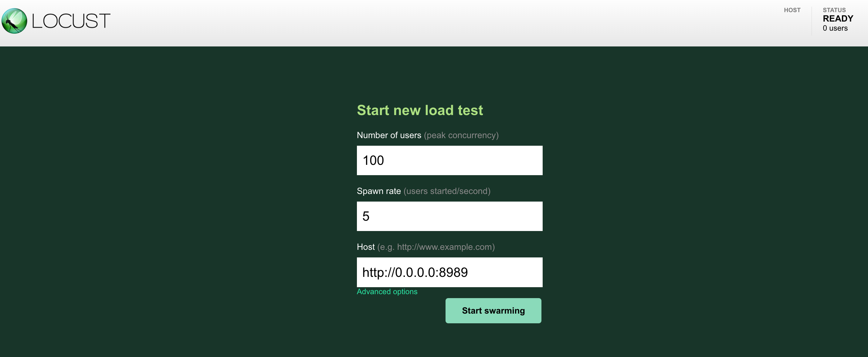868x357 pixels.
Task: Click the LOCUST wordmark text
Action: [x=71, y=21]
